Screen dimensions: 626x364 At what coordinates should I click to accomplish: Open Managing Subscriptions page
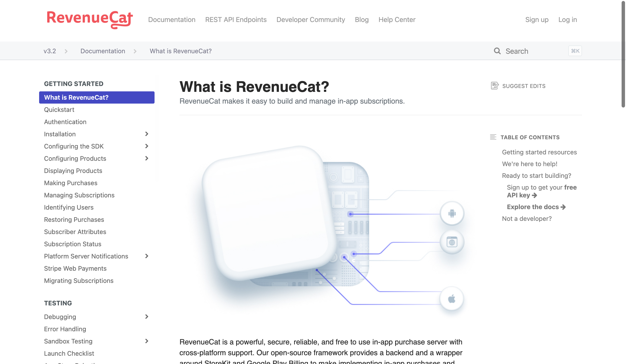pos(79,195)
